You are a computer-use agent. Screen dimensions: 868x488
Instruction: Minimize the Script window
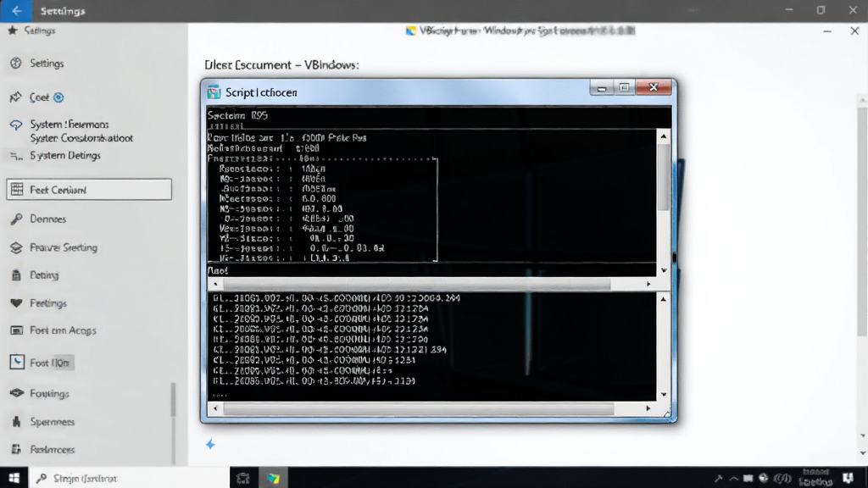(x=602, y=88)
